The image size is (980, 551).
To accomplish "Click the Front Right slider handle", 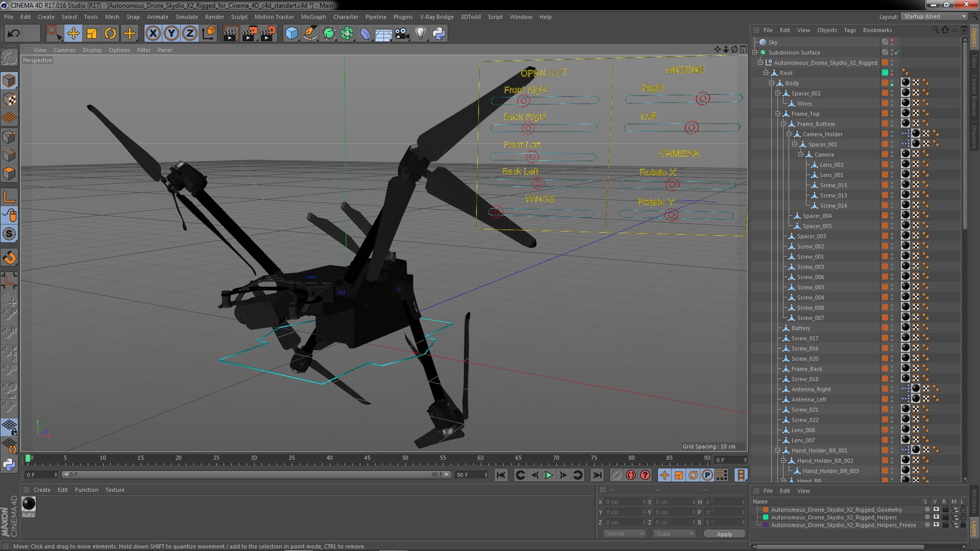I will click(524, 101).
